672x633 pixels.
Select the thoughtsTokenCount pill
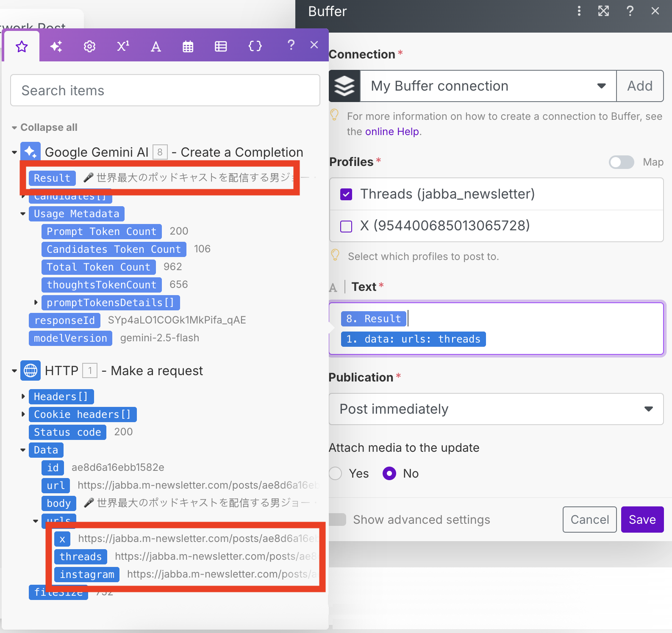click(x=102, y=285)
